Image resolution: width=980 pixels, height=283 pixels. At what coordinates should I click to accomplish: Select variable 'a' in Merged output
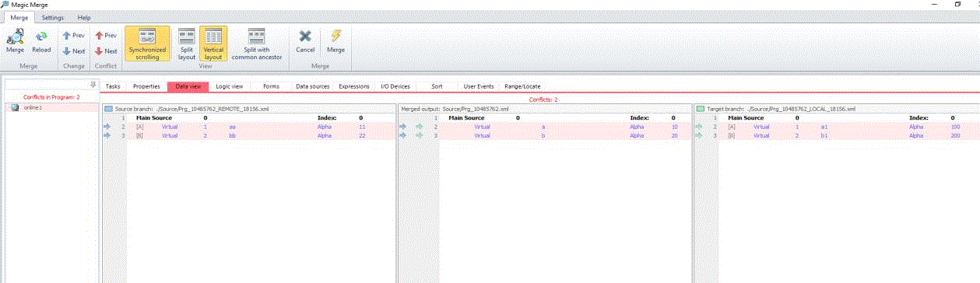click(543, 126)
